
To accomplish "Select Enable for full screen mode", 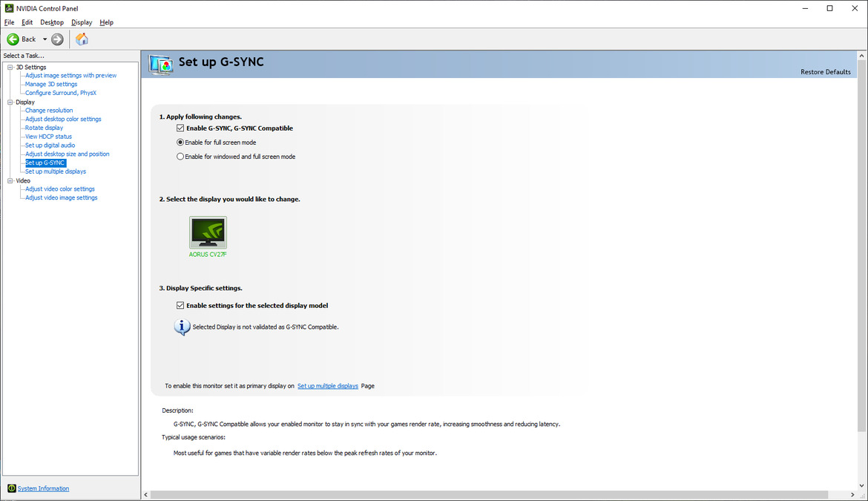I will tap(180, 143).
